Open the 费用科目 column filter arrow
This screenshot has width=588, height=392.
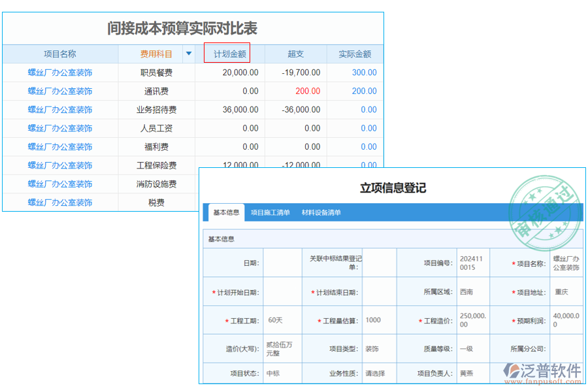coord(188,53)
